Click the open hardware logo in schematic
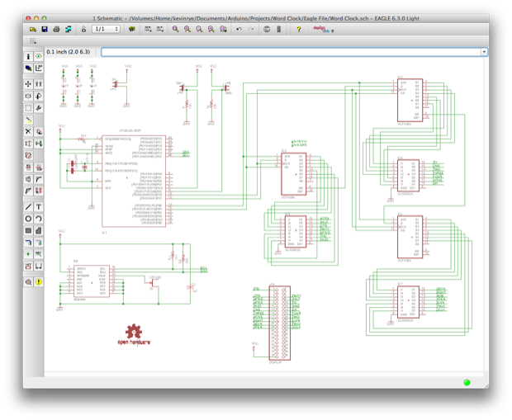This screenshot has height=420, width=512. pyautogui.click(x=134, y=334)
